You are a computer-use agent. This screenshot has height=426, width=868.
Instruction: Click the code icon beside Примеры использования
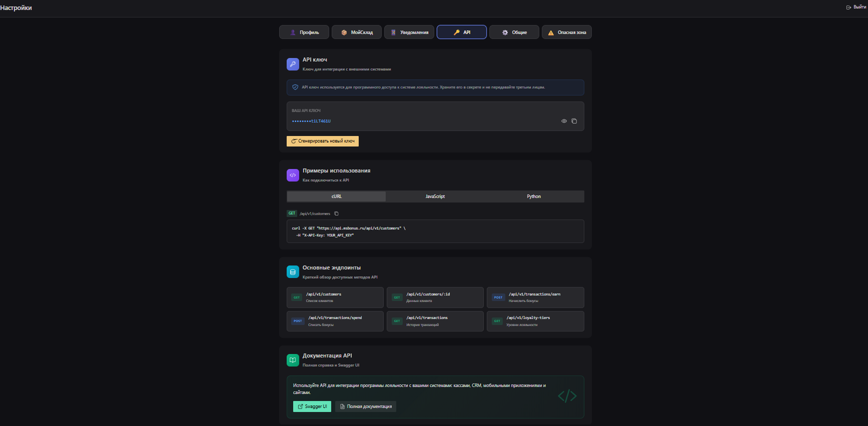pyautogui.click(x=293, y=175)
